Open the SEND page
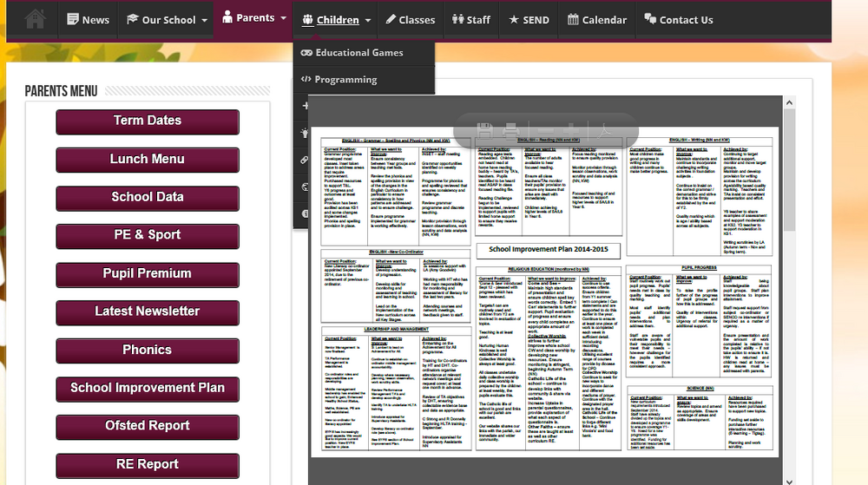Screen dimensions: 868x485 pyautogui.click(x=529, y=20)
